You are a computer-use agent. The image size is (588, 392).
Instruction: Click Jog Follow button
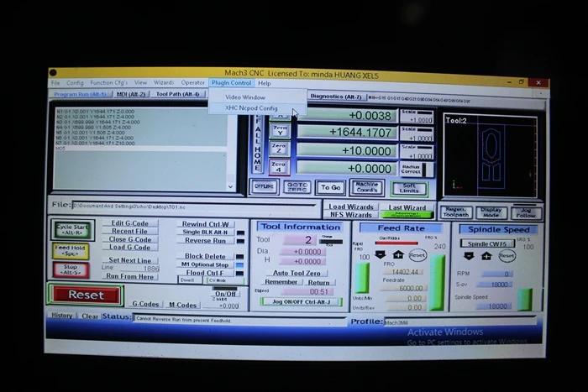pyautogui.click(x=526, y=213)
